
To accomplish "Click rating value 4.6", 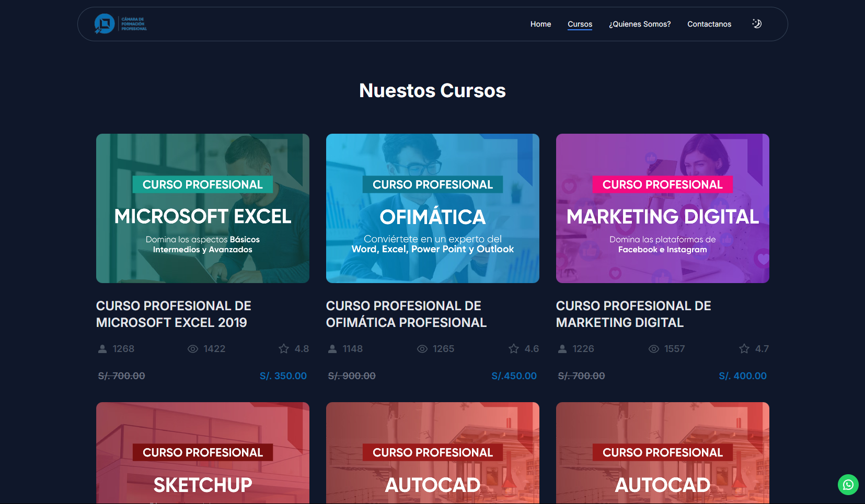I will [x=532, y=349].
